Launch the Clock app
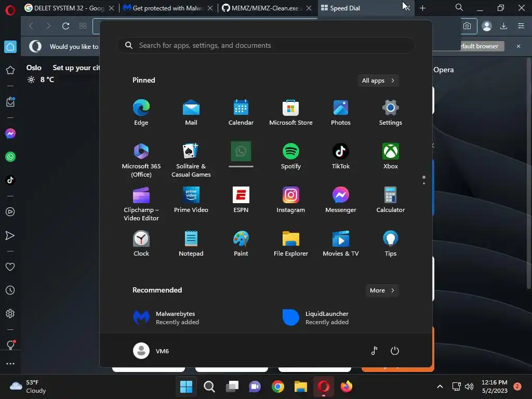The image size is (532, 399). [141, 244]
